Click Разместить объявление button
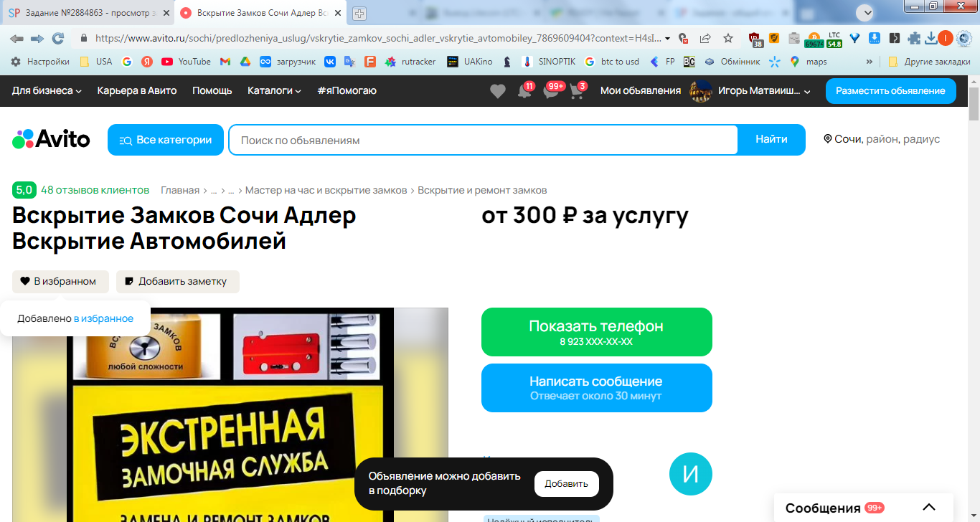Image resolution: width=980 pixels, height=522 pixels. point(890,91)
